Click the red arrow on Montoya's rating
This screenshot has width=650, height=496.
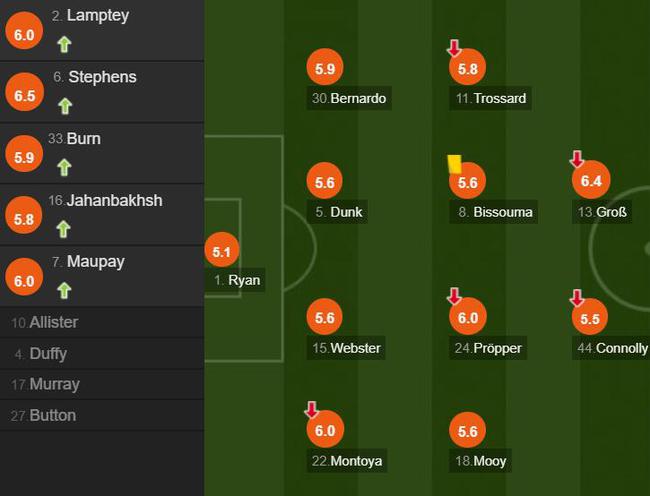pos(311,409)
